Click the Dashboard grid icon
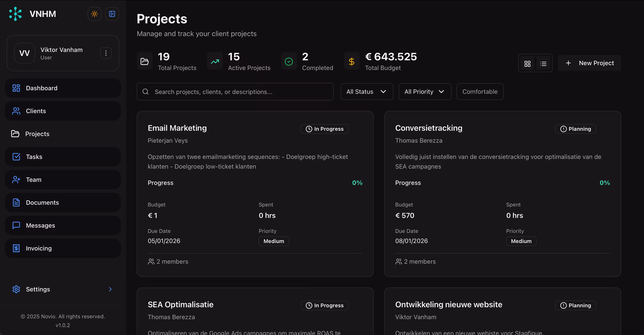Screen dimensions: 644x335 click(x=16, y=88)
